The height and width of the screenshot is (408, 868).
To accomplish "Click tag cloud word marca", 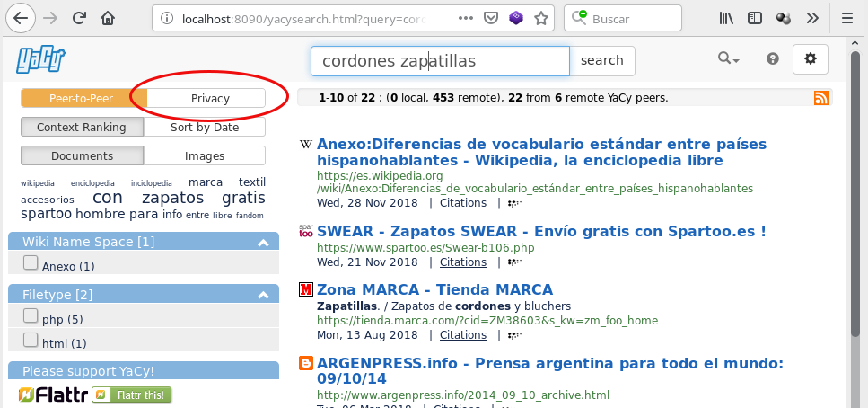I will click(x=206, y=182).
